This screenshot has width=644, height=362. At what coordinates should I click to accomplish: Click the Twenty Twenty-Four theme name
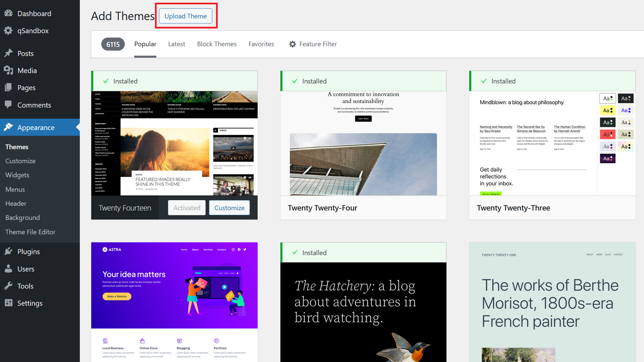click(323, 208)
